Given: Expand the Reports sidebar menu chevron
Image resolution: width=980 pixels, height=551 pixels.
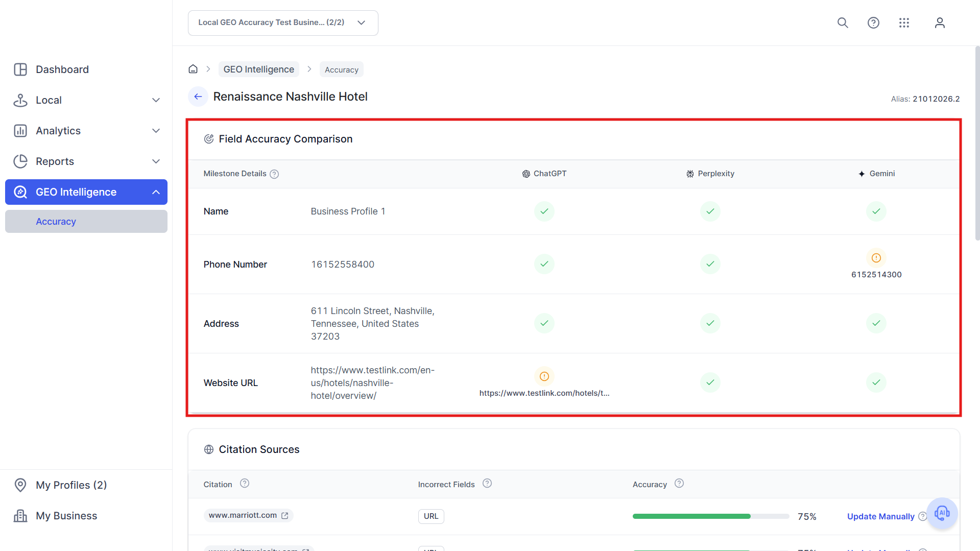Looking at the screenshot, I should (156, 161).
